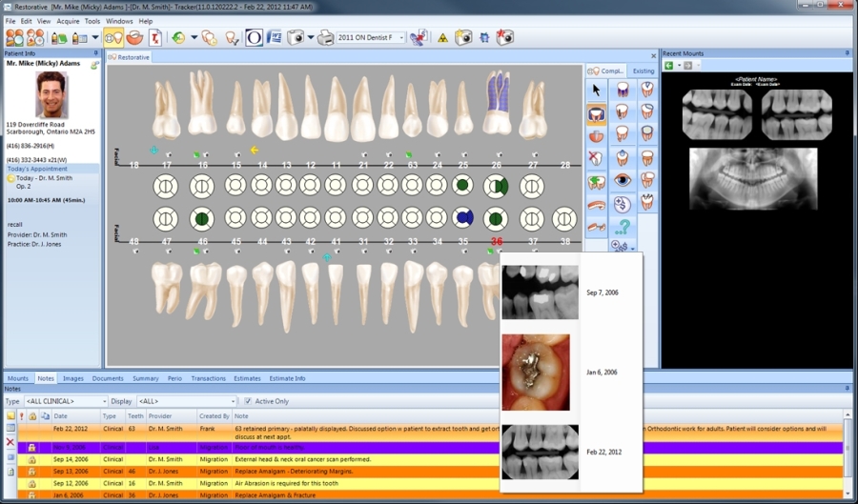
Task: Select the arrow pointer tool in the restorative palette
Action: click(x=596, y=90)
